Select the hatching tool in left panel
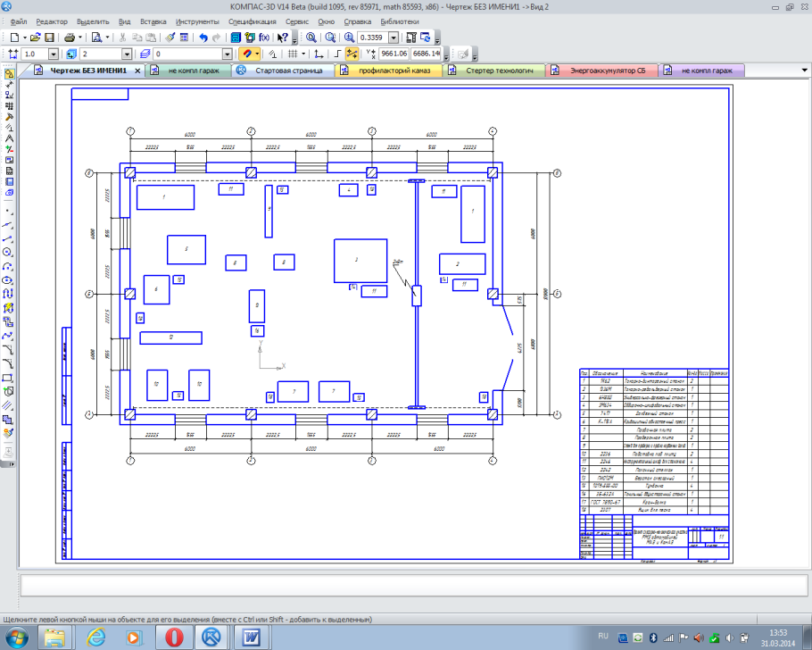812x650 pixels. (x=9, y=419)
